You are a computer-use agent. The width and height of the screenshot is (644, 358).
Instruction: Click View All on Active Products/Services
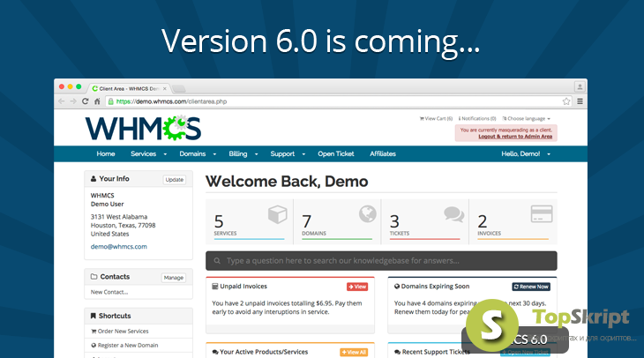pos(354,352)
